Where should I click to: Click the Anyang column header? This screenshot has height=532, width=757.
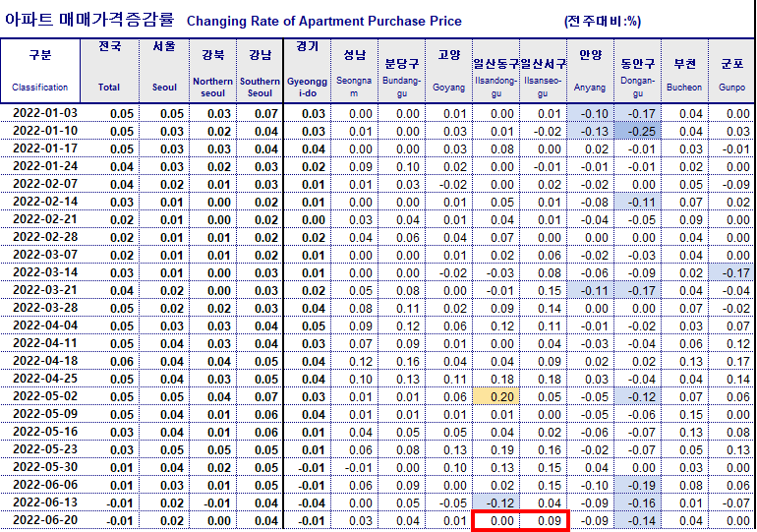[x=590, y=71]
